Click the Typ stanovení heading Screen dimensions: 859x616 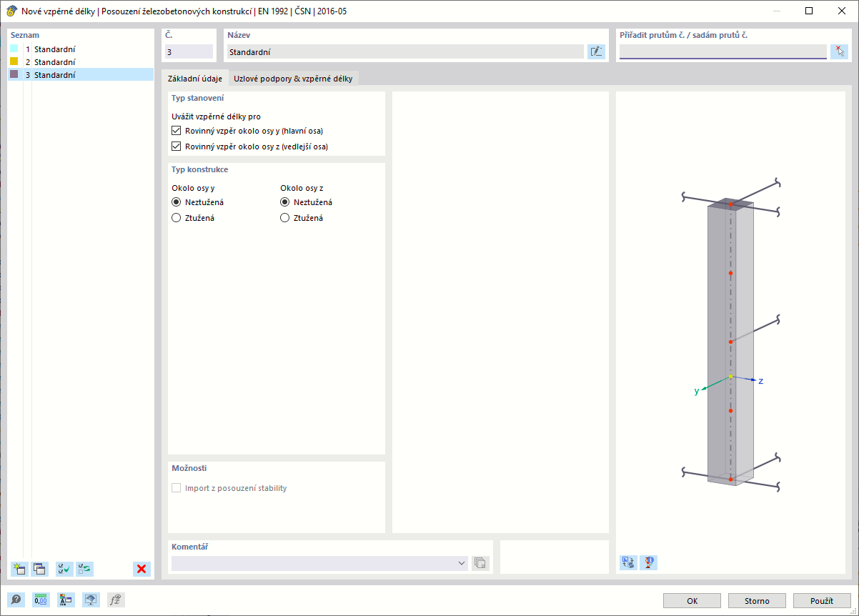tap(198, 98)
